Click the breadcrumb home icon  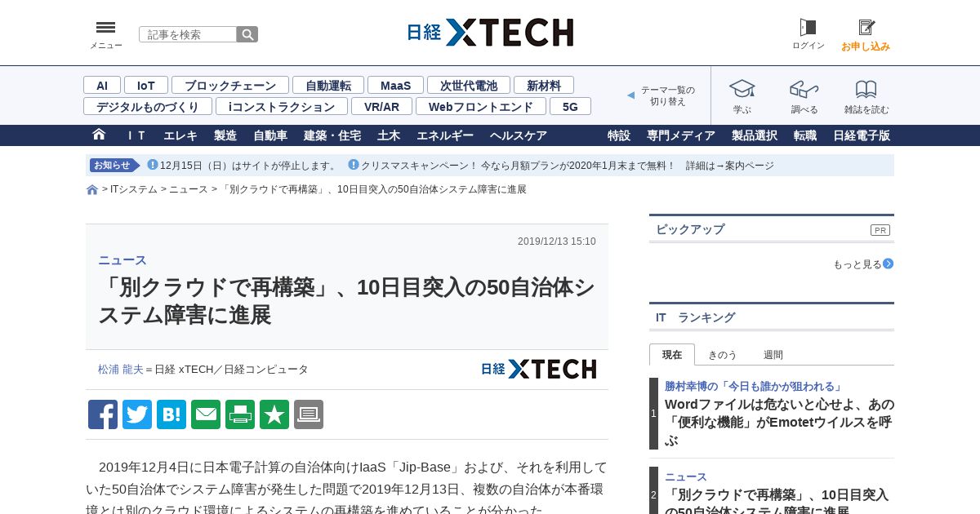[x=92, y=190]
